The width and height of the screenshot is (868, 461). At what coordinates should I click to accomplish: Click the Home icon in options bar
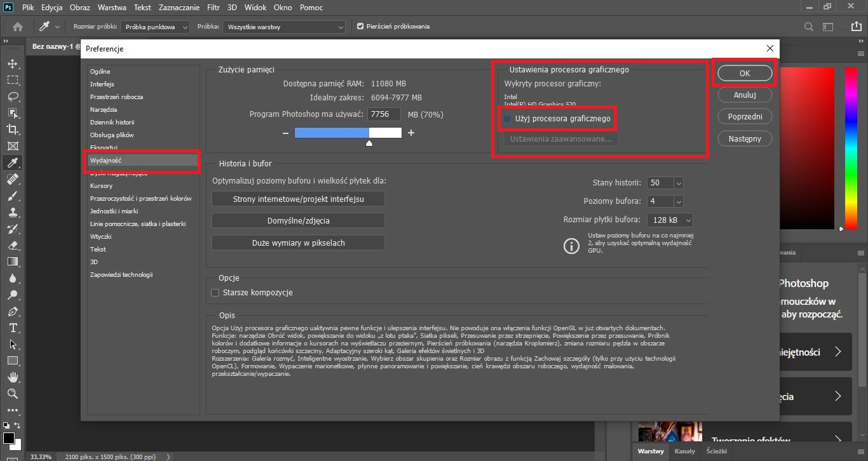tap(18, 27)
